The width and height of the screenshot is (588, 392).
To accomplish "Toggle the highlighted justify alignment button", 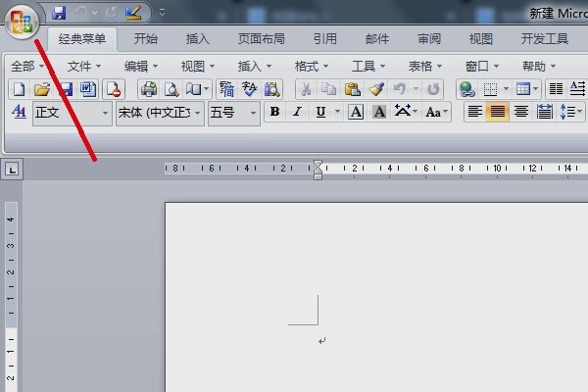I will (498, 112).
